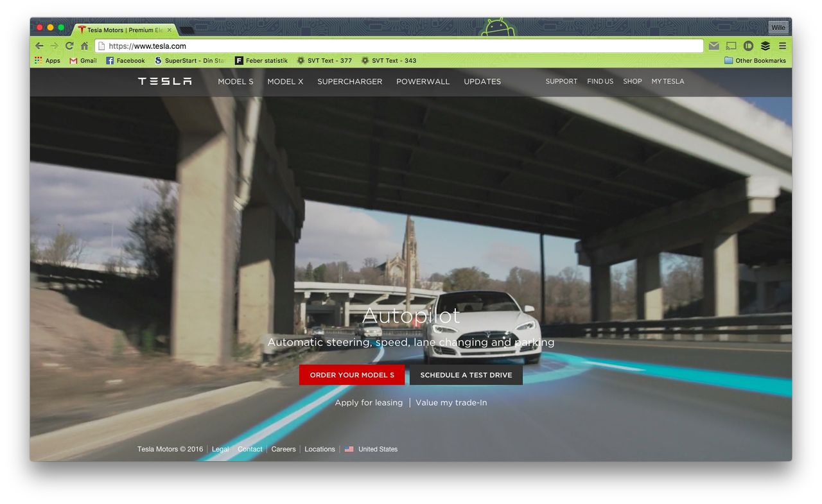Open the Facebook bookmark
Screen dimensions: 822x504
pyautogui.click(x=125, y=60)
